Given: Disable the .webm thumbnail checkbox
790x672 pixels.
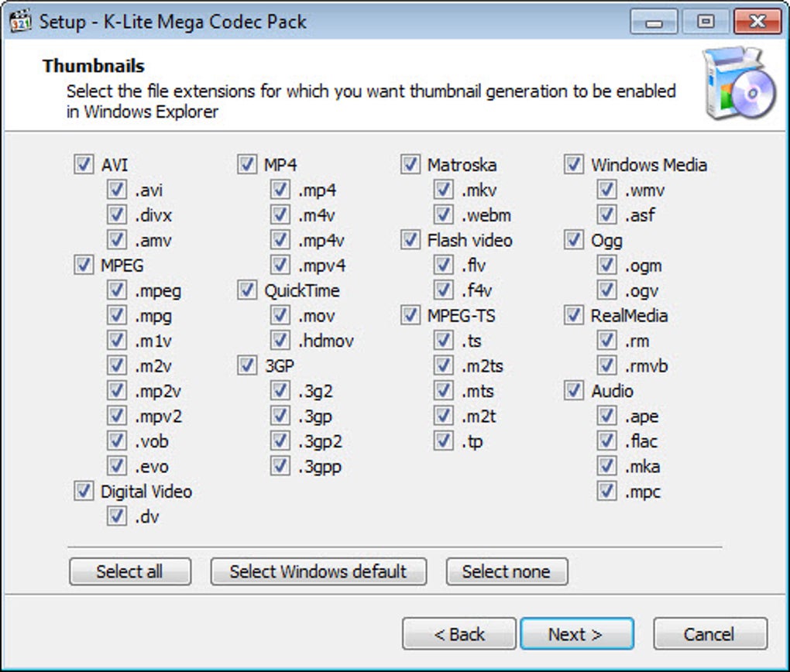Looking at the screenshot, I should (444, 215).
